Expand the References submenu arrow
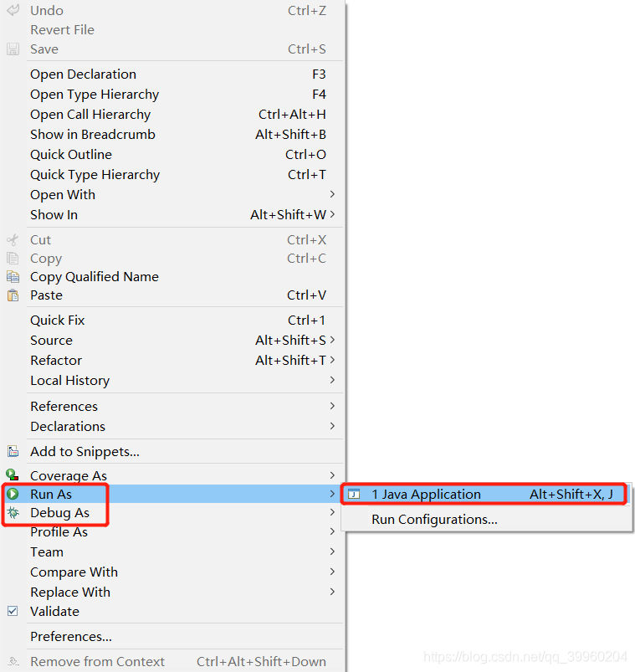The height and width of the screenshot is (672, 635). tap(332, 405)
